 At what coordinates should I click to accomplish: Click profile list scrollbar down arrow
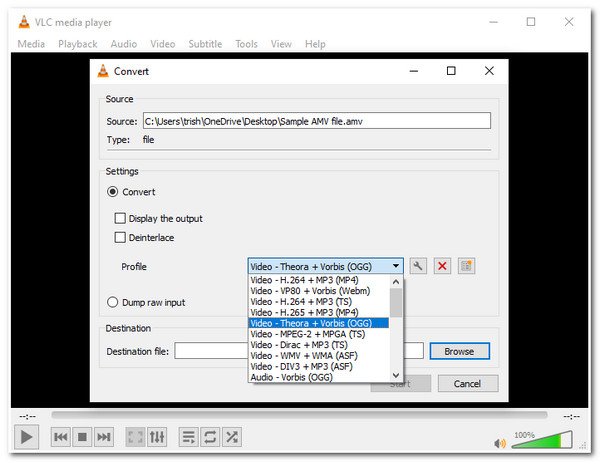click(396, 375)
